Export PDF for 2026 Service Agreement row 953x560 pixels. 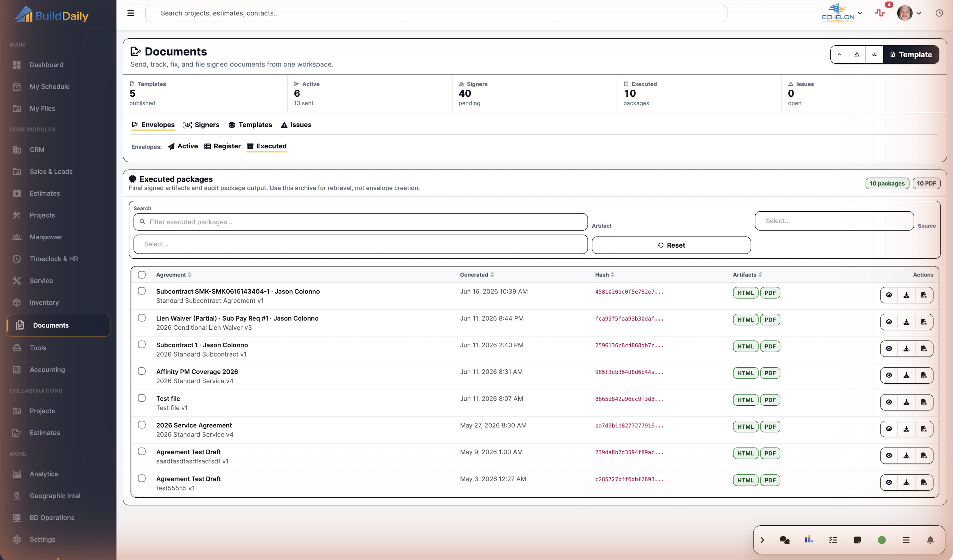click(x=924, y=429)
